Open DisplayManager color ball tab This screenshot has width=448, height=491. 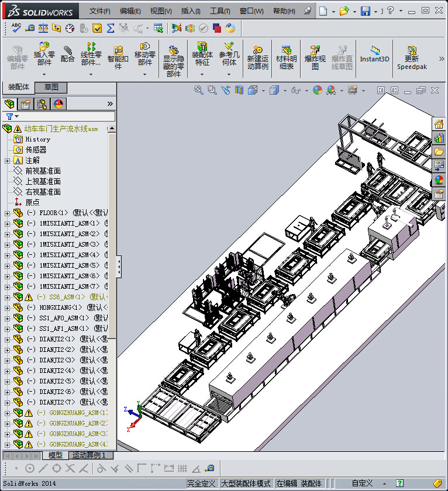pos(58,103)
